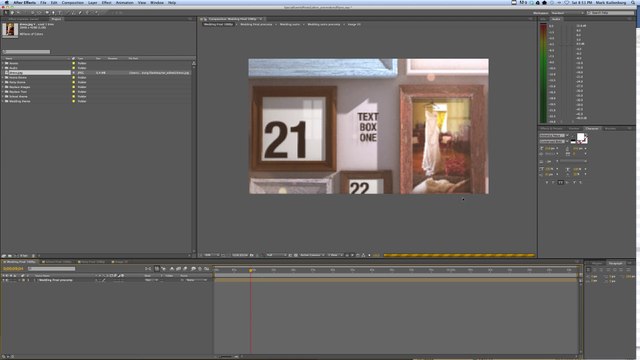Switch to the Character panel tab
The image size is (640, 360).
(x=591, y=129)
